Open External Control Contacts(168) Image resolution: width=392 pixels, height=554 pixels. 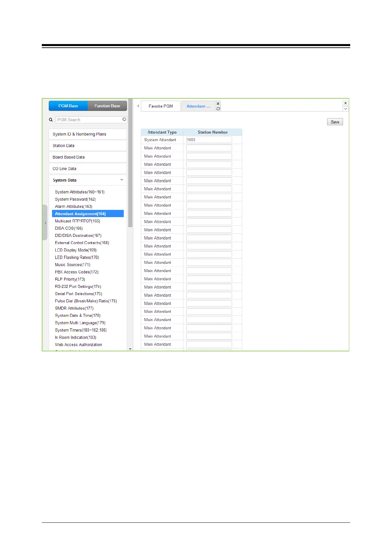click(x=82, y=243)
